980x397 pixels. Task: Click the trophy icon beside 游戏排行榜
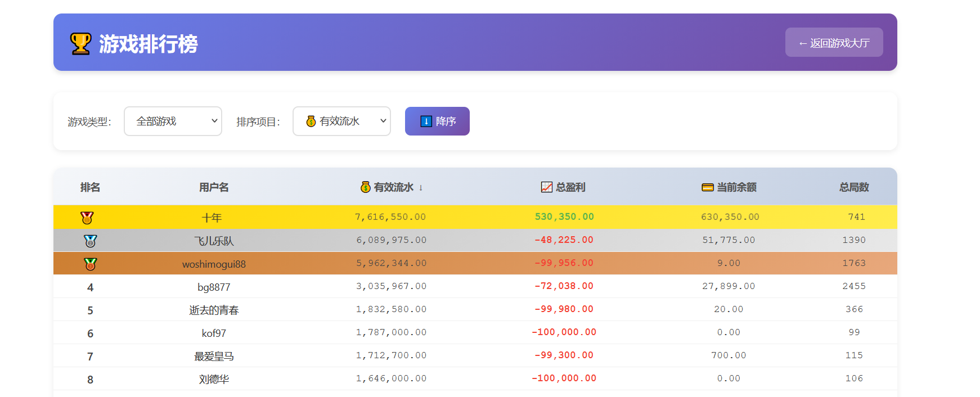80,43
